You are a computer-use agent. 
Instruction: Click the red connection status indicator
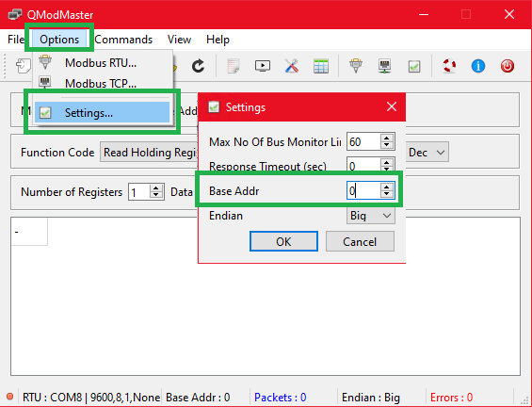pyautogui.click(x=9, y=396)
